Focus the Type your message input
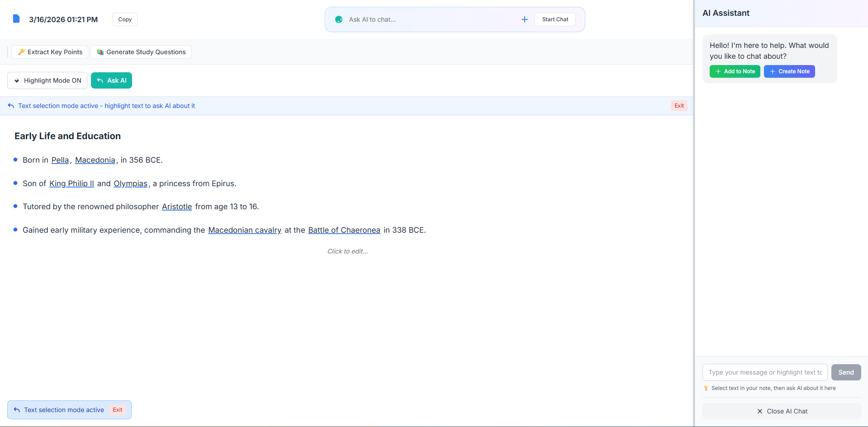The width and height of the screenshot is (868, 427). pos(765,372)
